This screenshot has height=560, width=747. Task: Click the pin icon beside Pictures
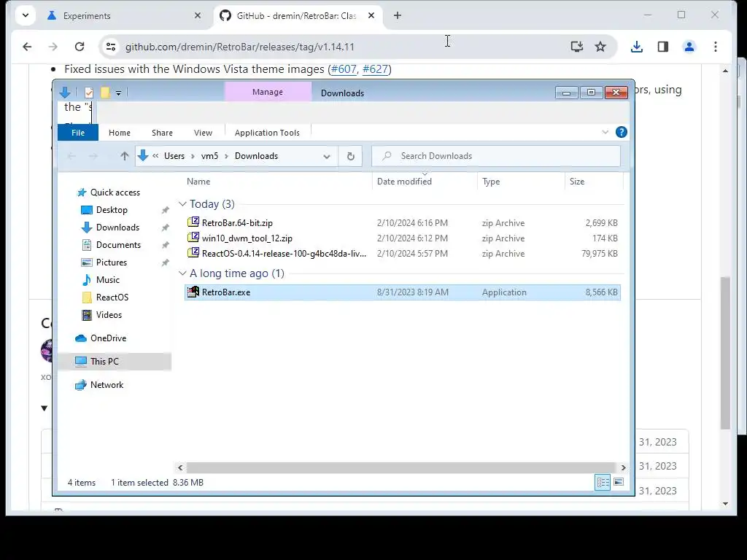tap(165, 262)
